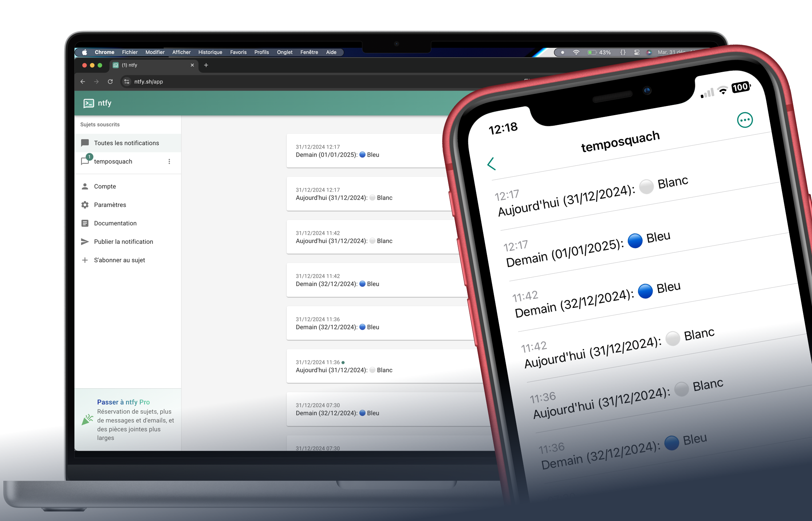Open the Fichier menu
Viewport: 812px width, 521px height.
point(130,52)
